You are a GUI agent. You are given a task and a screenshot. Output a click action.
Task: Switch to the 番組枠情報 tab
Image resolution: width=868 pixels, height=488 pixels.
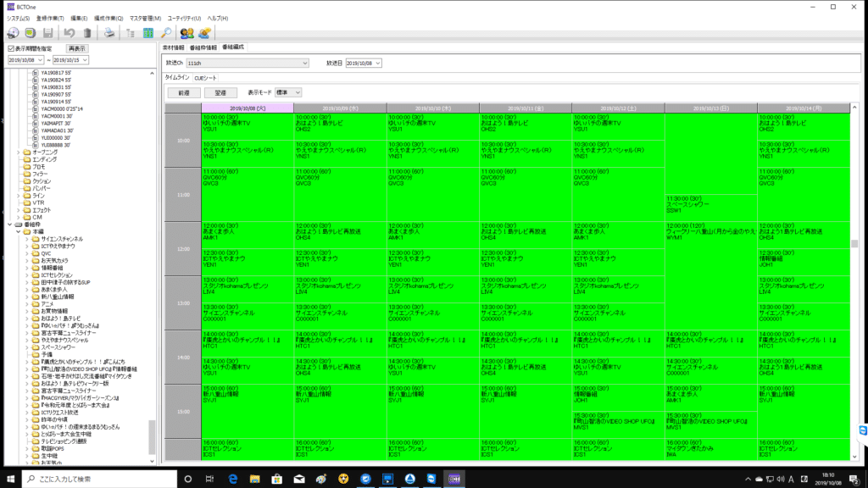203,47
